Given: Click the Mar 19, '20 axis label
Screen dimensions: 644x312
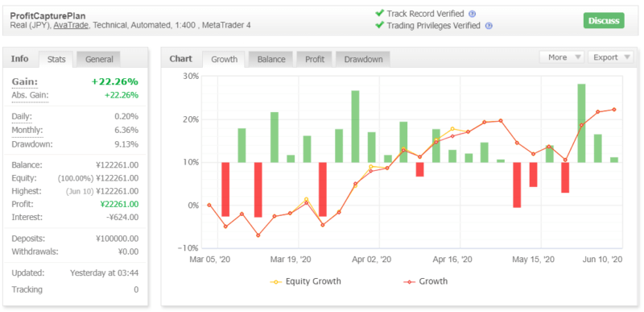Looking at the screenshot, I should tap(291, 260).
